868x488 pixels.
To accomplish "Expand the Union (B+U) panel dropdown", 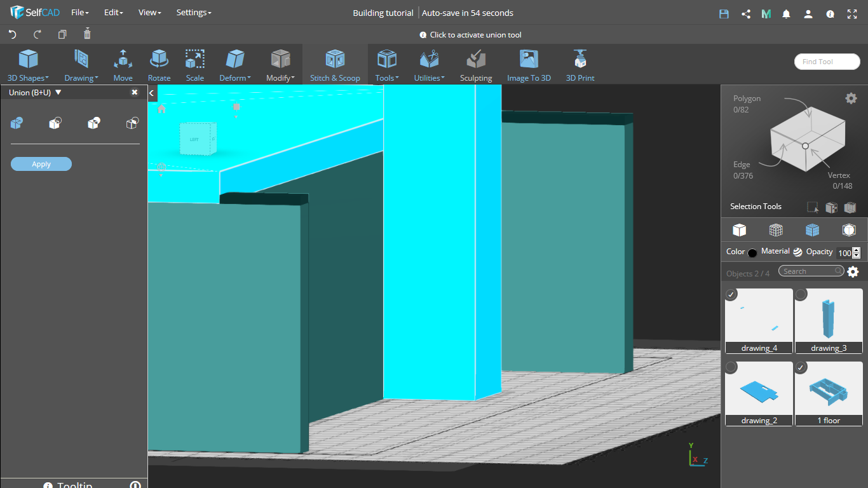I will tap(58, 92).
